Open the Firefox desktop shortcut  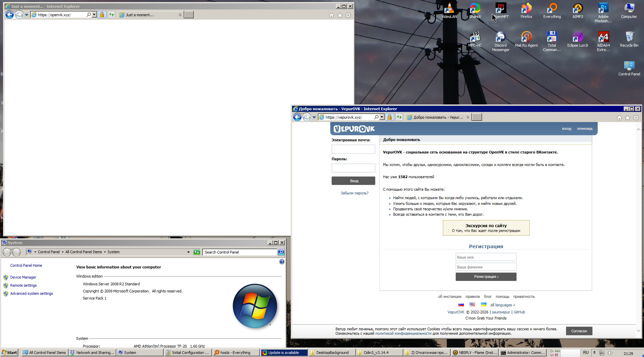pos(526,10)
